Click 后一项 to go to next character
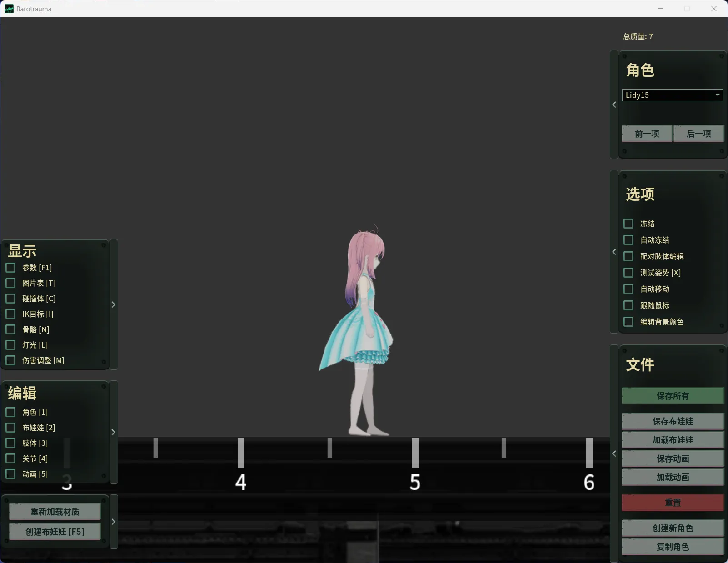The image size is (728, 563). 698,134
